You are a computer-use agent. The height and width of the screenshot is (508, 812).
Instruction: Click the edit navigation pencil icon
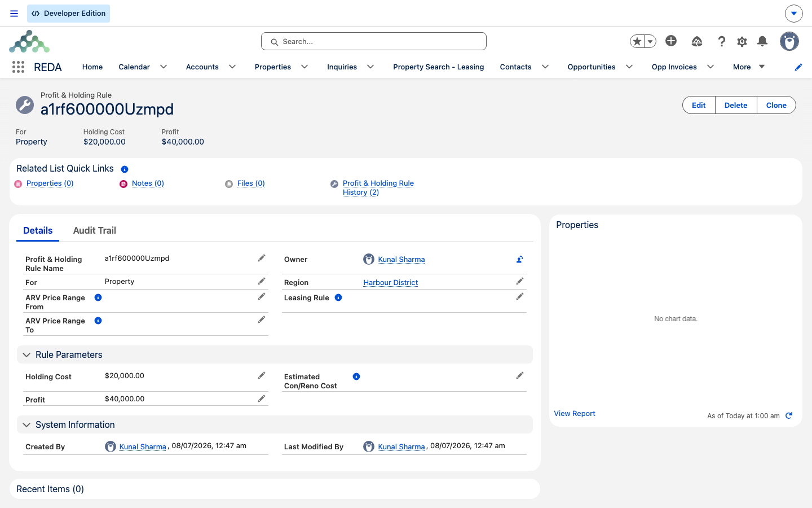[x=798, y=67]
